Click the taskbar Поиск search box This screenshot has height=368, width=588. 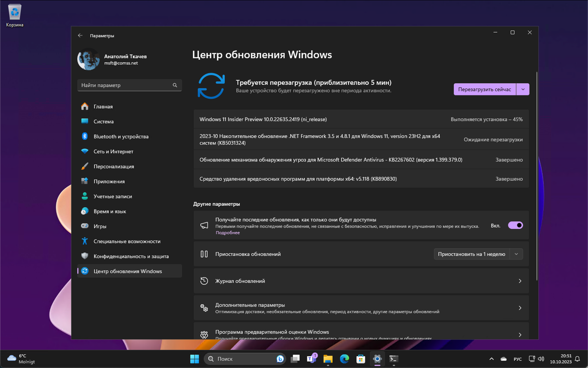coord(245,359)
